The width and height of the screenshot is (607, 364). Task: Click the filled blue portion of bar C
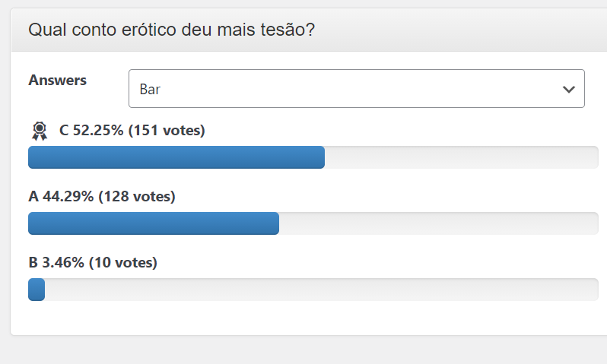pyautogui.click(x=176, y=157)
